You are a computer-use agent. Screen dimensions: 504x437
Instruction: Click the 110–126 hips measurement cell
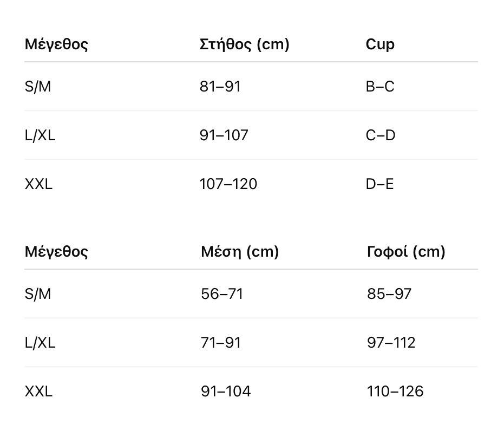pos(395,392)
